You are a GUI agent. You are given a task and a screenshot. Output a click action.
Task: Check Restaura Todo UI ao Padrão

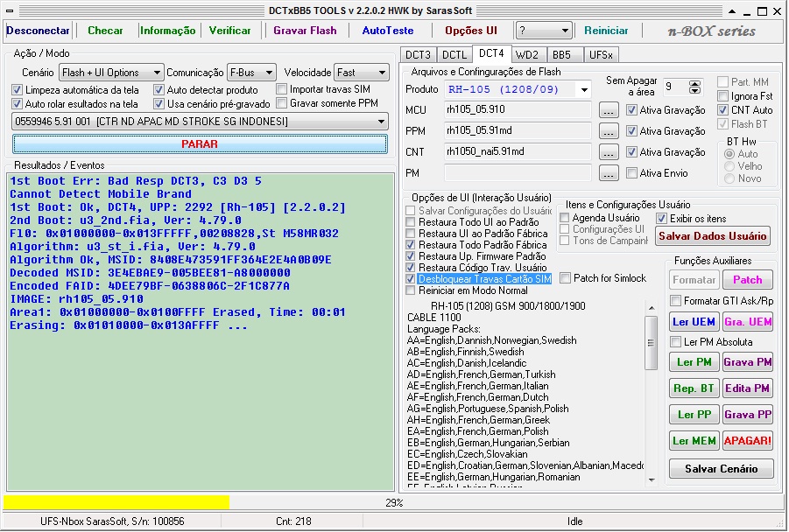point(411,222)
